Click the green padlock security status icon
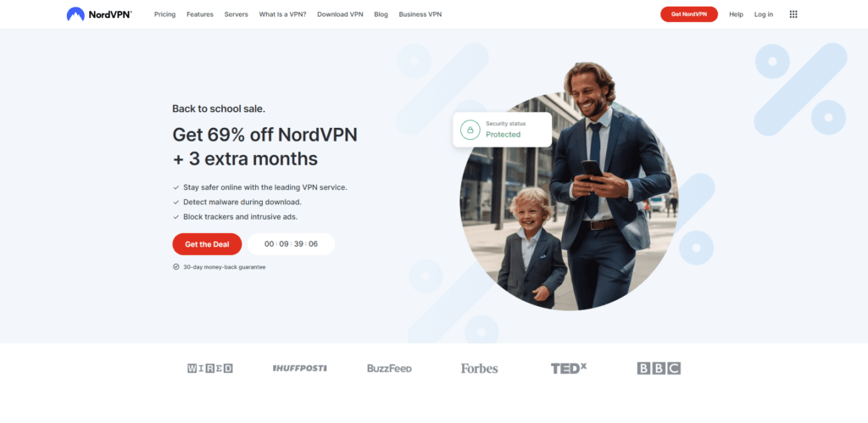The image size is (868, 423). tap(470, 130)
